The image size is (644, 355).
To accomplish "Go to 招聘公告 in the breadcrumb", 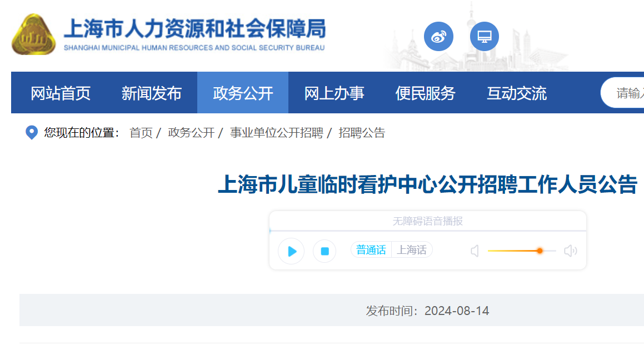I will pyautogui.click(x=362, y=133).
